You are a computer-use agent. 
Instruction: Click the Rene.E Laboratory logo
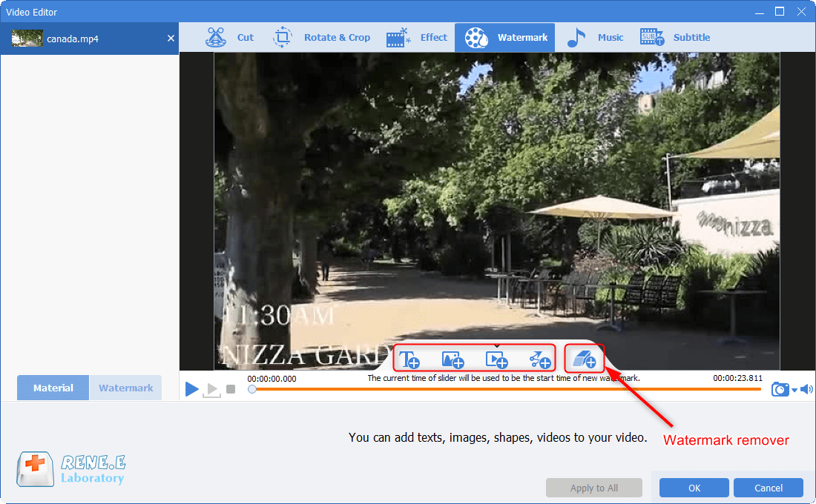[71, 469]
